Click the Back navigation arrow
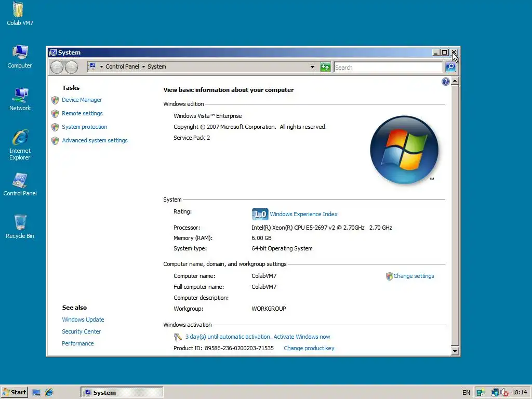This screenshot has width=532, height=399. [x=57, y=67]
